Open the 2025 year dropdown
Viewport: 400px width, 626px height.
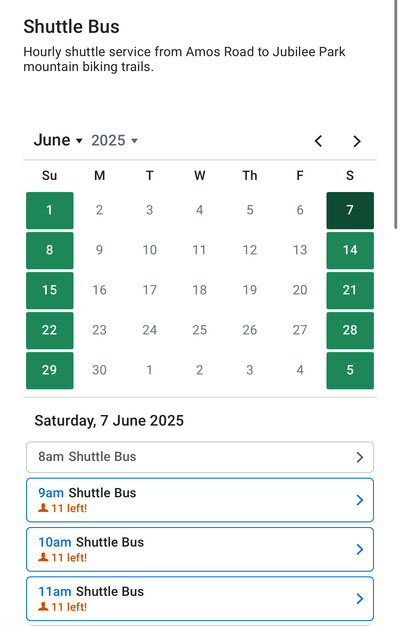tap(115, 141)
